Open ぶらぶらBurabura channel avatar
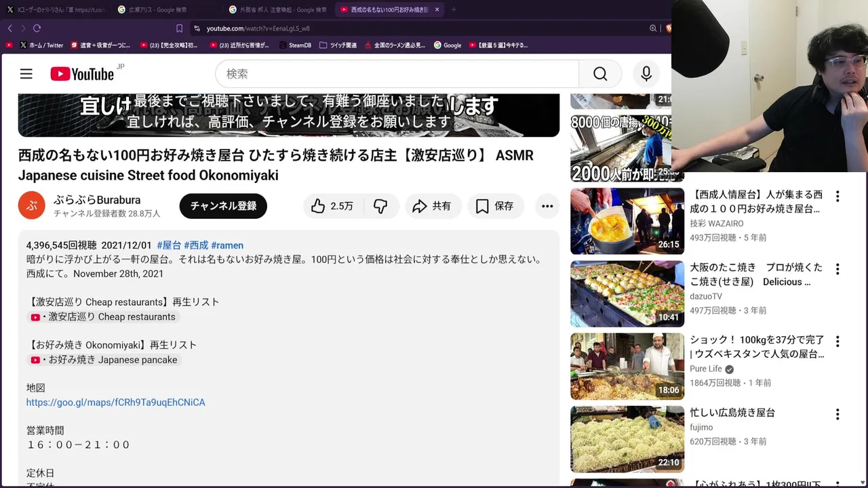 [32, 205]
